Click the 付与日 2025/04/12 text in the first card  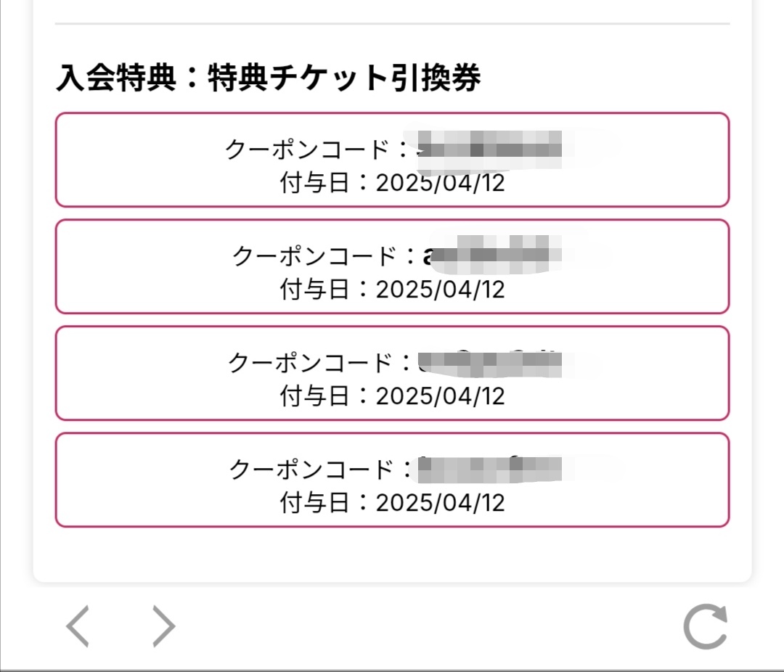pos(392,184)
